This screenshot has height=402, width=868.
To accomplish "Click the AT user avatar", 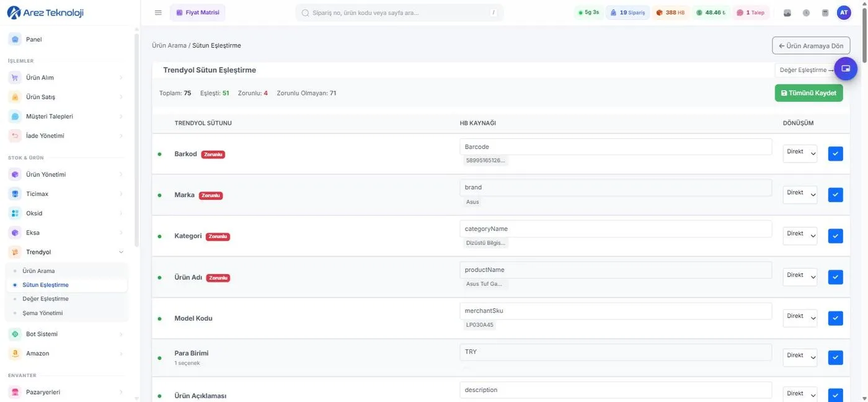I will pyautogui.click(x=844, y=12).
